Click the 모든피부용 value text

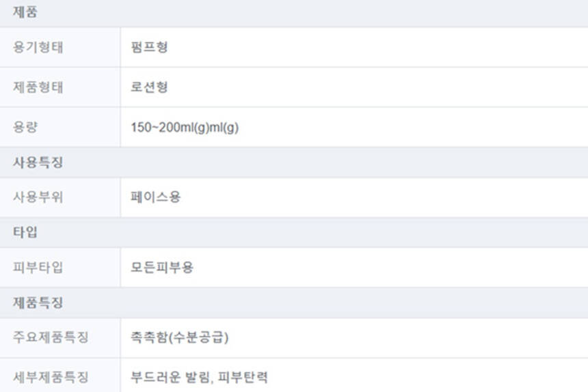(162, 267)
